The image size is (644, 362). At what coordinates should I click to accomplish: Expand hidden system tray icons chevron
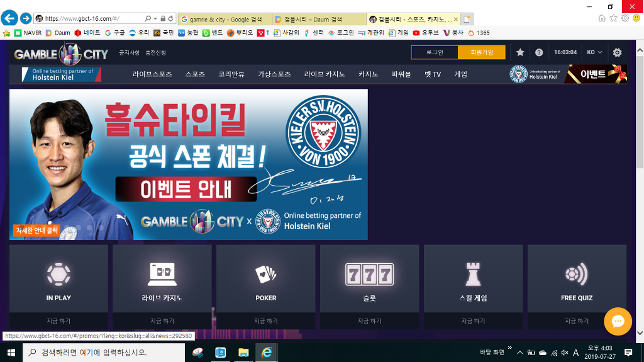[x=519, y=353]
